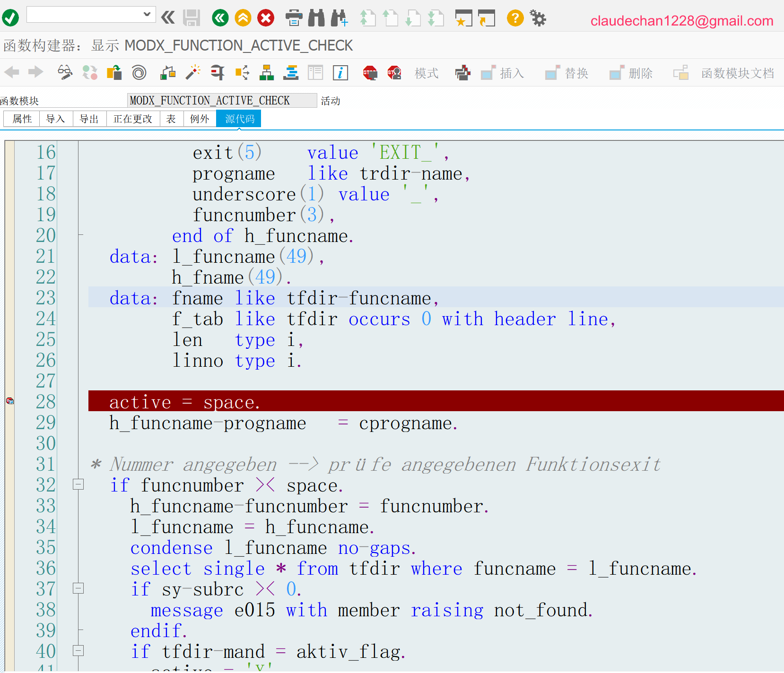
Task: Collapse the if block at line 32
Action: pyautogui.click(x=78, y=484)
